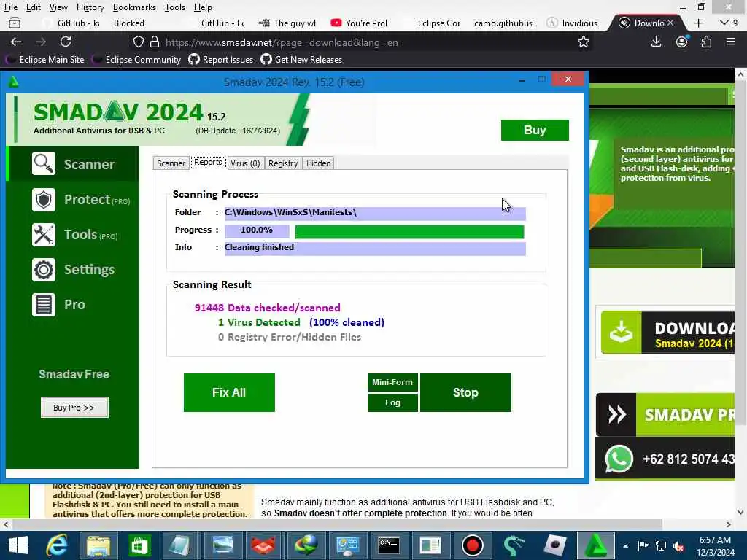This screenshot has width=747, height=560.
Task: Reload the current browser page
Action: pos(66,42)
